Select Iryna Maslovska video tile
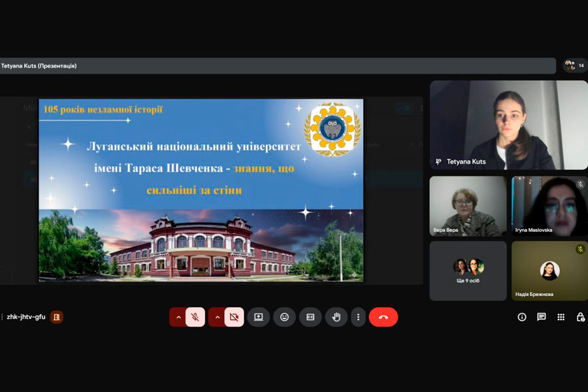Image resolution: width=588 pixels, height=392 pixels. tap(549, 206)
